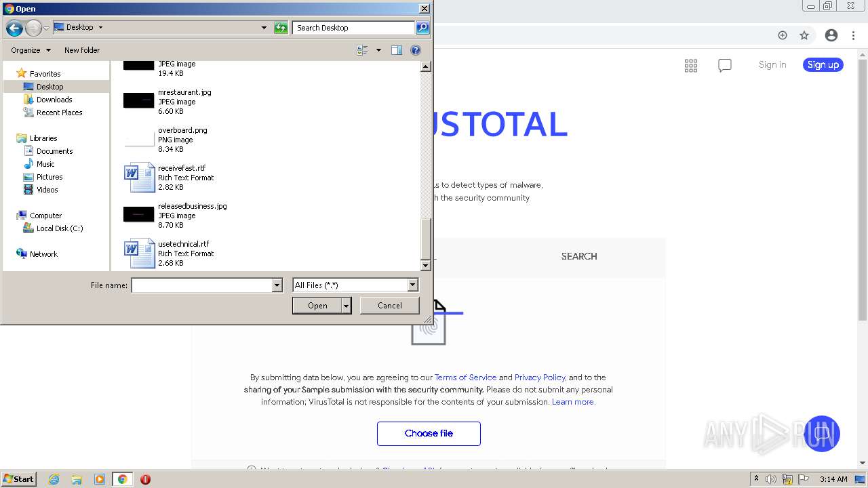Click the Open button
This screenshot has height=488, width=868.
[x=317, y=306]
